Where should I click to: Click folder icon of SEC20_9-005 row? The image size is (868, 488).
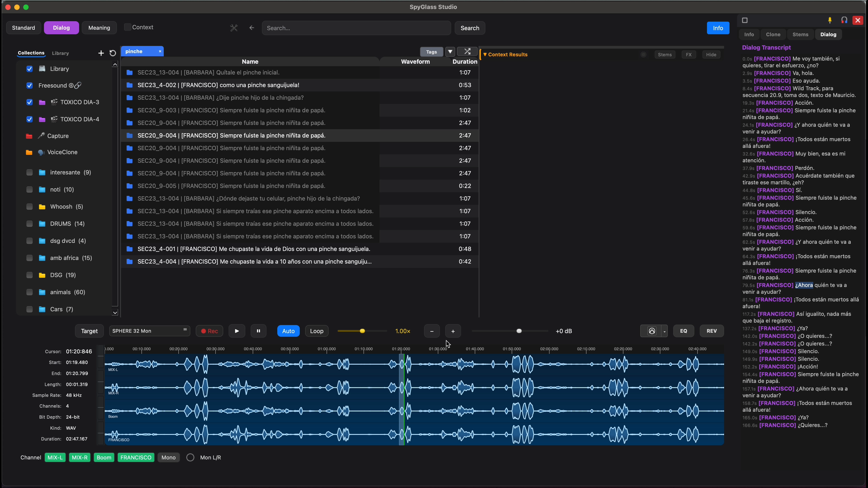point(129,186)
